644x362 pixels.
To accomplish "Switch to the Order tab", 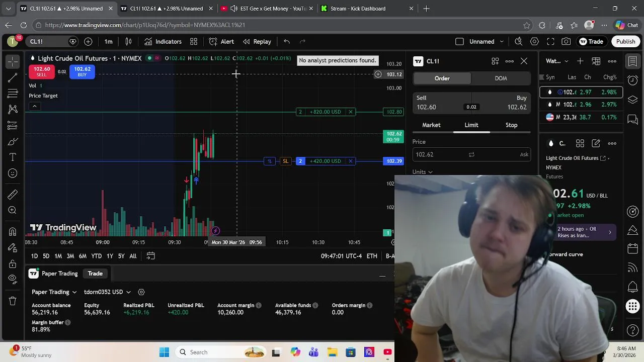I will tap(442, 78).
